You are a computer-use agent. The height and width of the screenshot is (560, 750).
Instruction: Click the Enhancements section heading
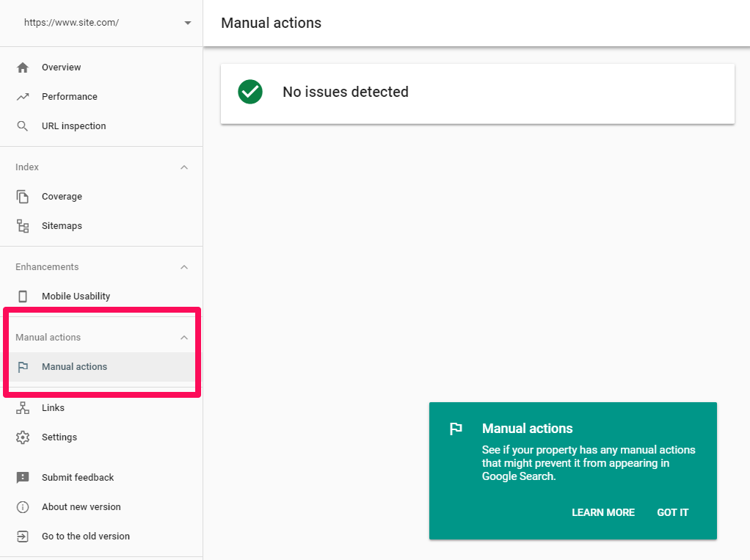[47, 267]
